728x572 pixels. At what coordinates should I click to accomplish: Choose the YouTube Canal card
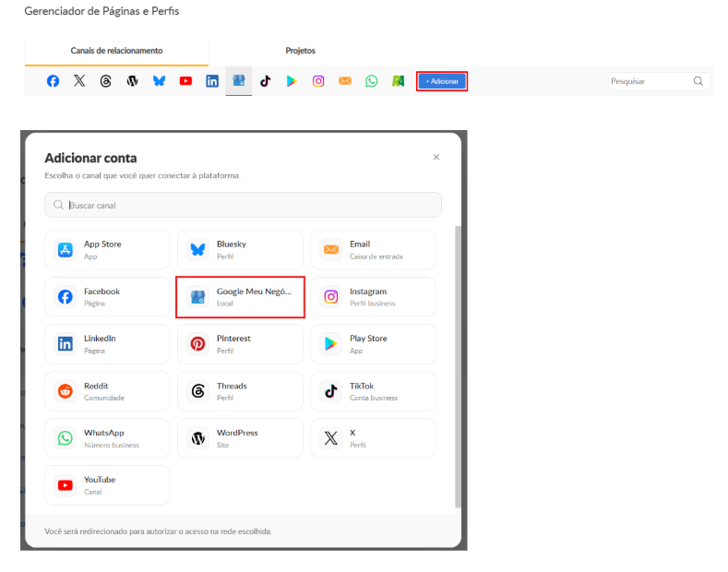point(107,485)
